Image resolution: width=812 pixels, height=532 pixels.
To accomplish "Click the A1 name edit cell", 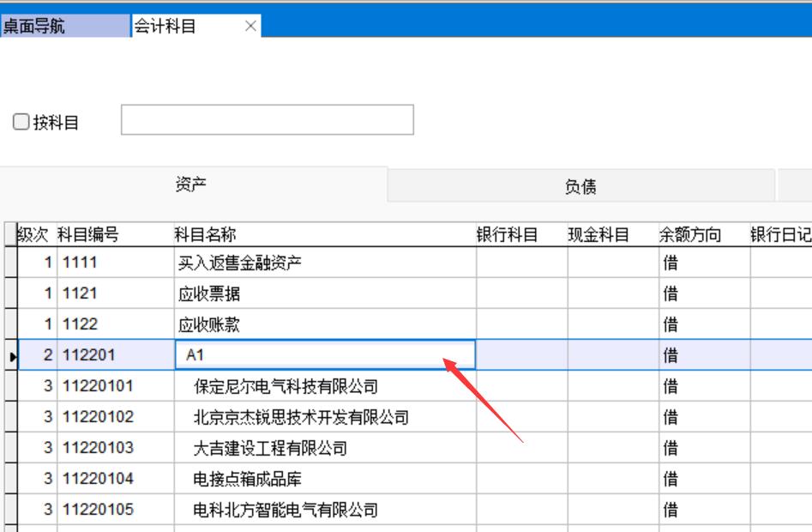I will pos(324,355).
